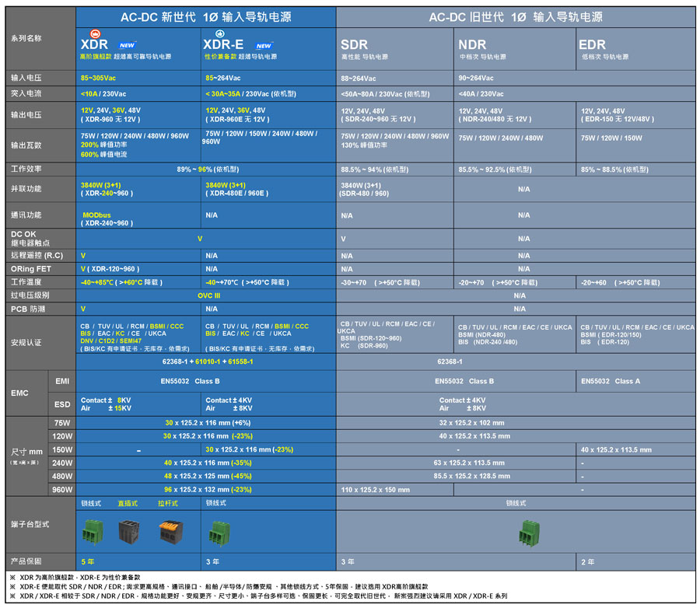The image size is (700, 608).
Task: Click the V mark in the ORing FET row
Action: click(84, 268)
